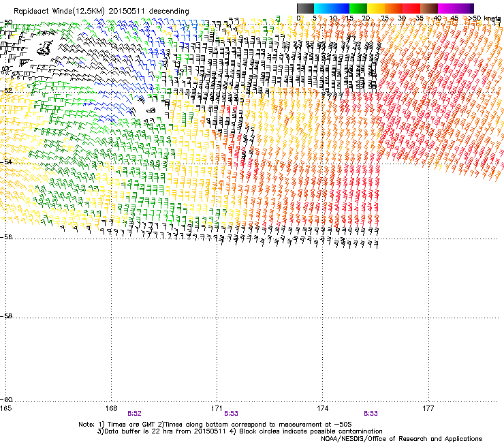Select the yellow 20-25 knots color bar segment
The image size is (504, 443).
click(x=376, y=8)
